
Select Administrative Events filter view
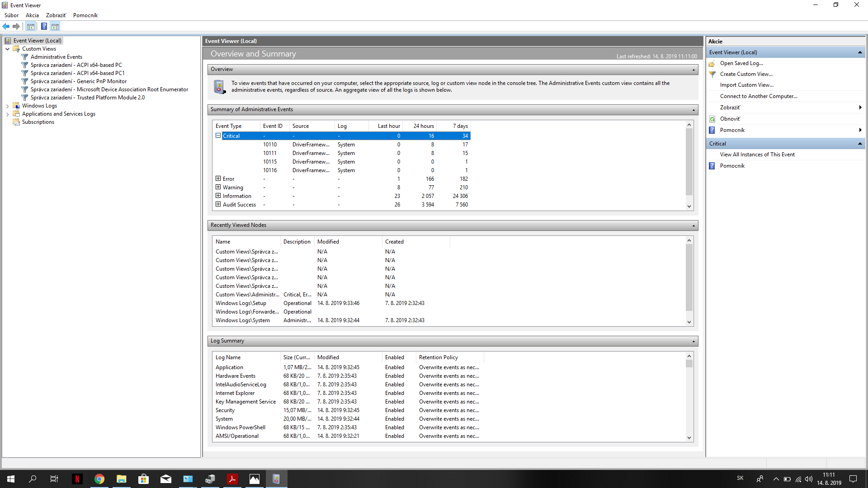click(56, 57)
